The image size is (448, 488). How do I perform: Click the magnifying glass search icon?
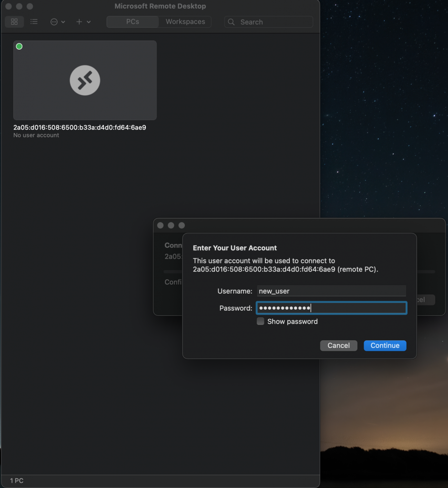232,22
